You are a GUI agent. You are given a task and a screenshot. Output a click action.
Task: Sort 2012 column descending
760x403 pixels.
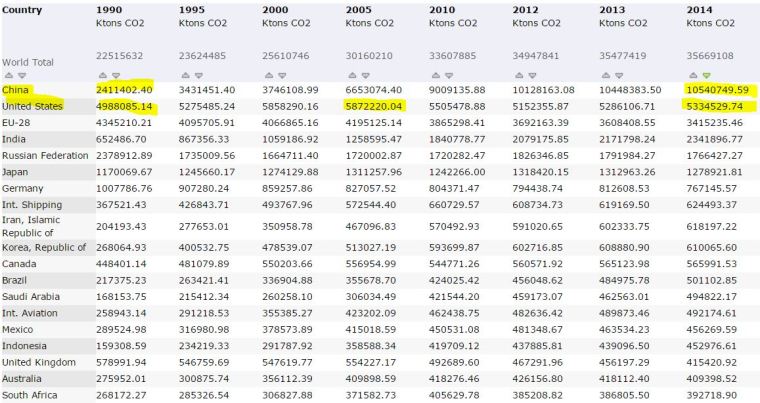point(532,75)
